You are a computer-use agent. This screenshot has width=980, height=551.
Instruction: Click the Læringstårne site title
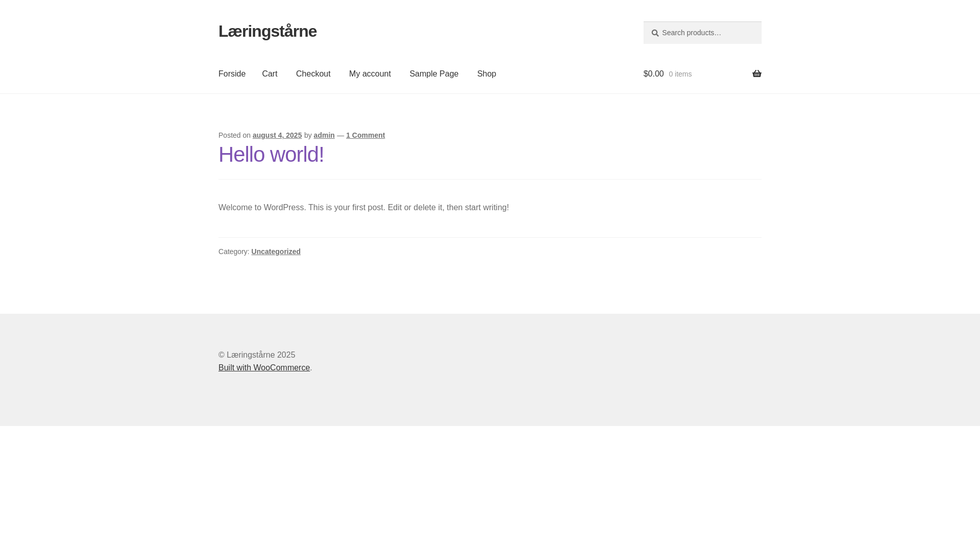click(x=267, y=31)
